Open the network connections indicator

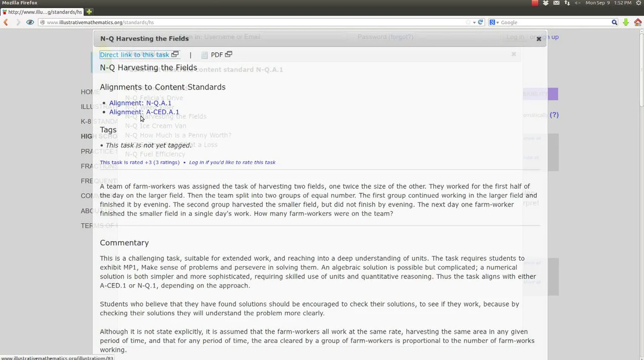[567, 3]
